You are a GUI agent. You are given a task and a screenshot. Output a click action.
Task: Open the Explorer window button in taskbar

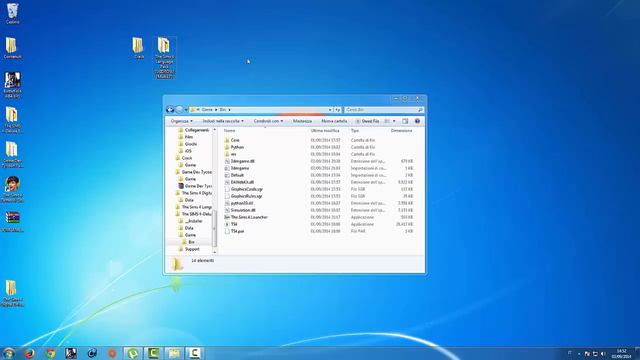[x=174, y=353]
